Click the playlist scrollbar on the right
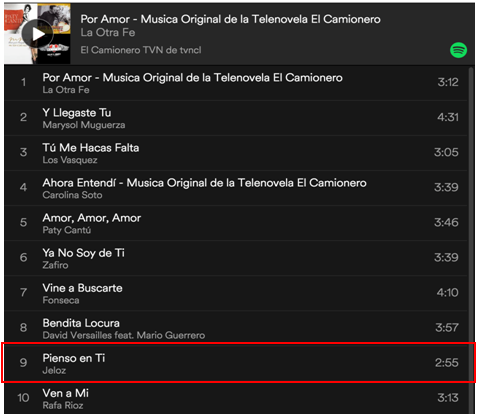The image size is (477, 415). coord(471,239)
